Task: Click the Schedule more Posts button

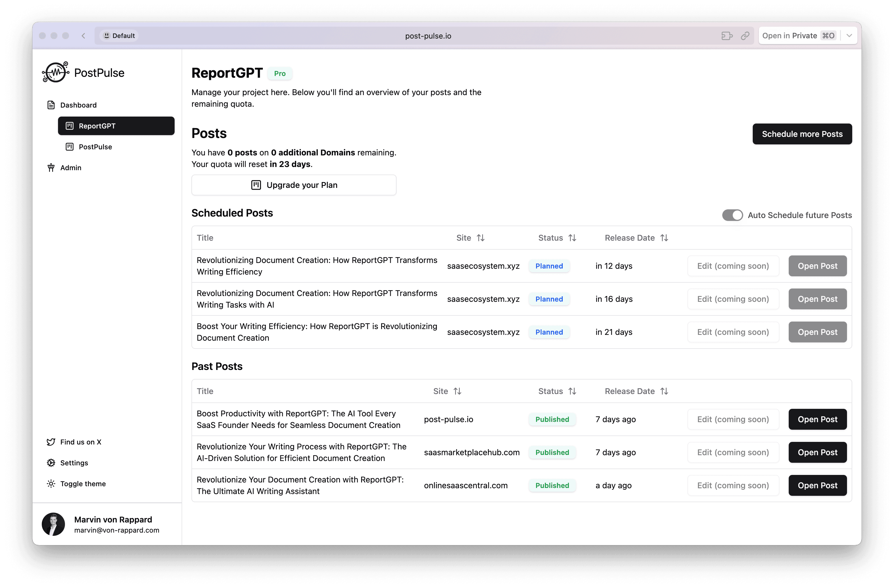Action: tap(802, 134)
